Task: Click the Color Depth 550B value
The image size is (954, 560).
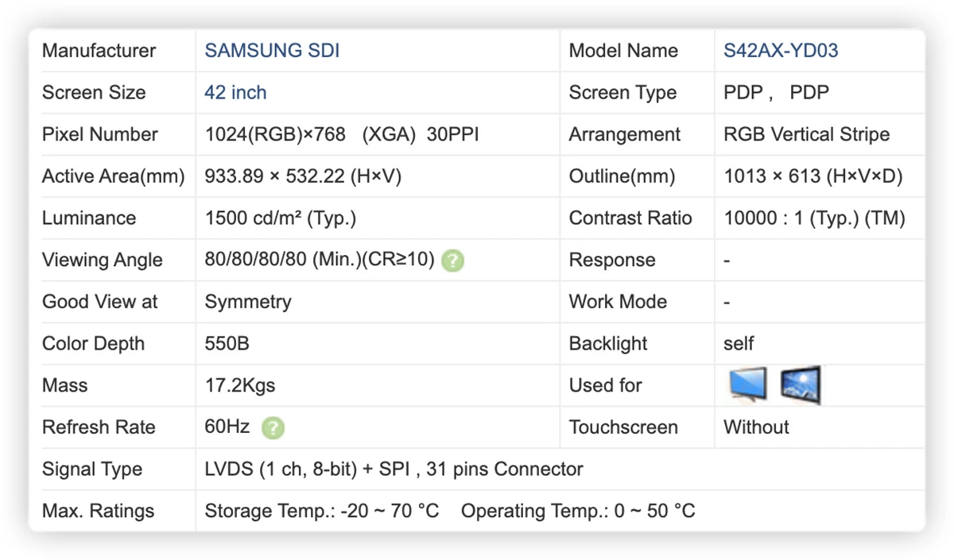Action: tap(227, 344)
